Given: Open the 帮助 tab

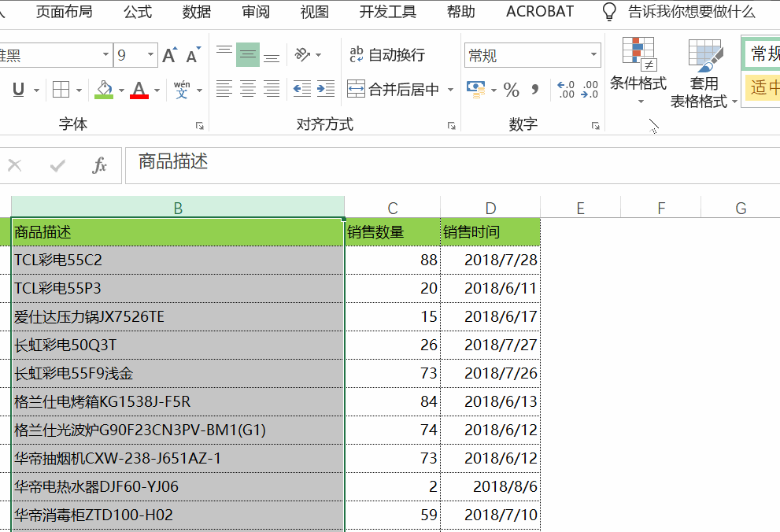Looking at the screenshot, I should point(460,12).
